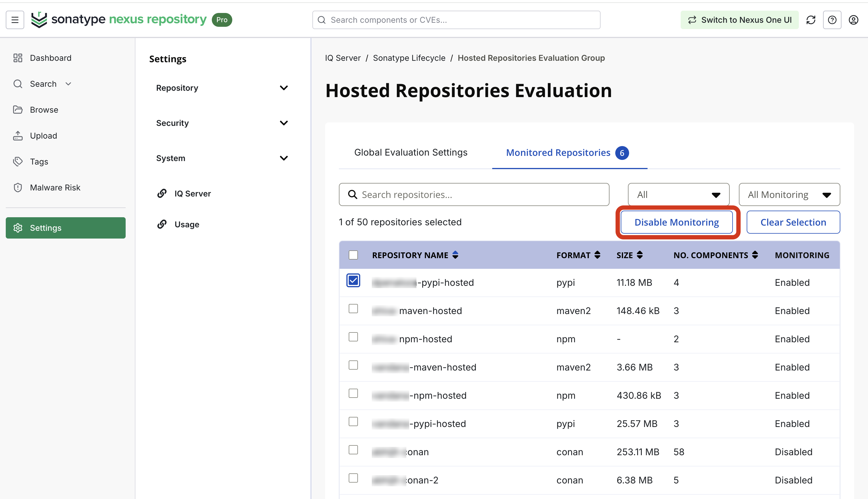Follow the Sonatype Lifecycle breadcrumb link

[409, 58]
